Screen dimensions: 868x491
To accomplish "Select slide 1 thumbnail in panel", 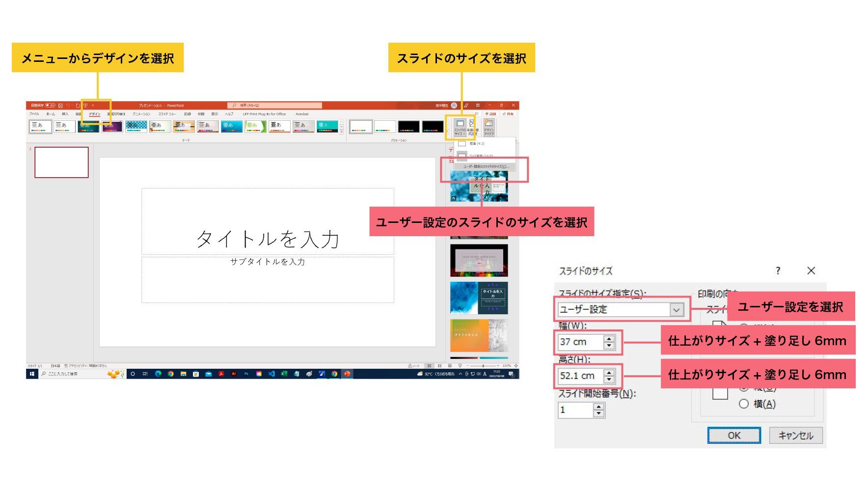I will [x=61, y=163].
